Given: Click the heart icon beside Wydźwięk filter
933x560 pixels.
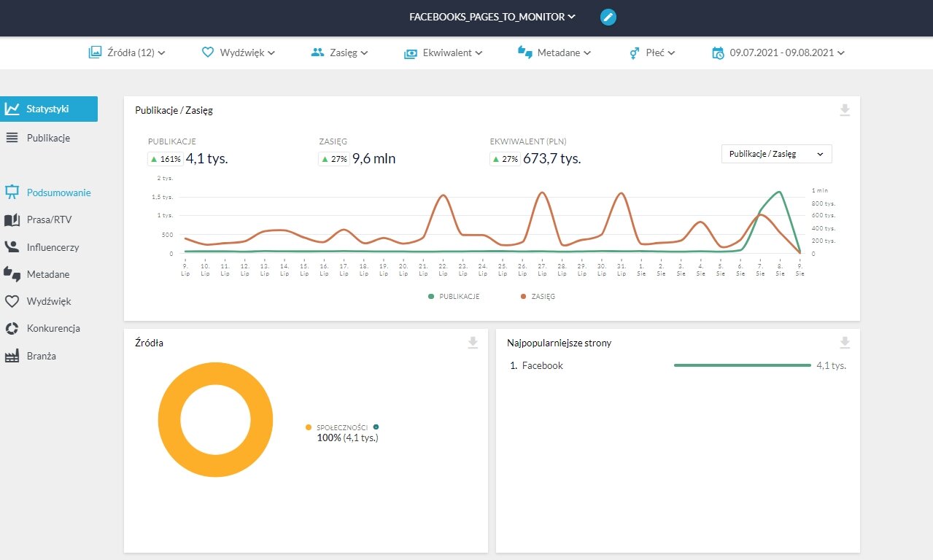Looking at the screenshot, I should coord(208,52).
